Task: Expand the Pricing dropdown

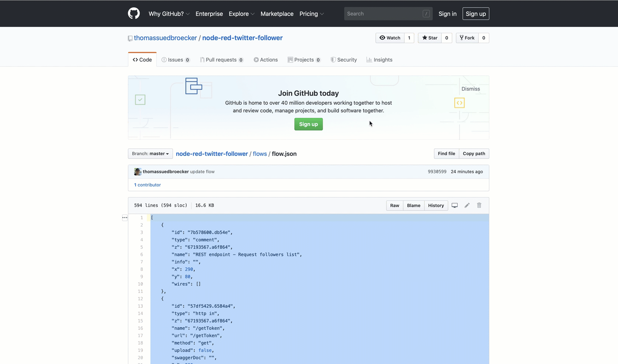Action: pos(312,14)
